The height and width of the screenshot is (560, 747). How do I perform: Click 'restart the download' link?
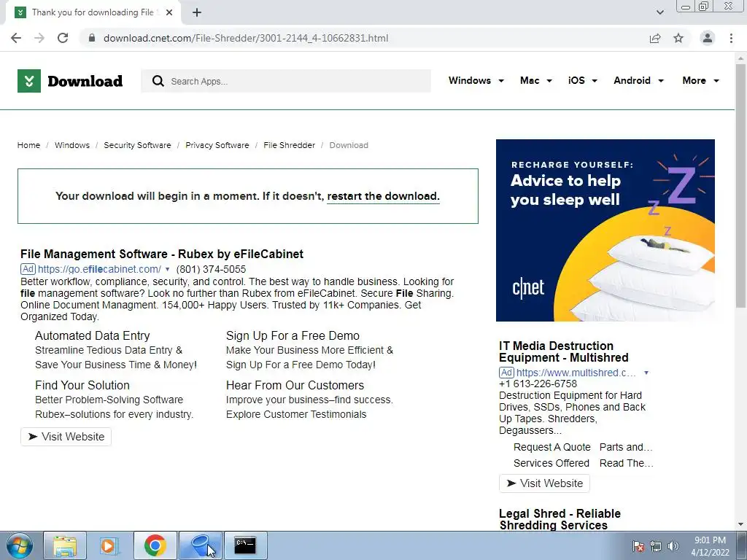(x=383, y=196)
